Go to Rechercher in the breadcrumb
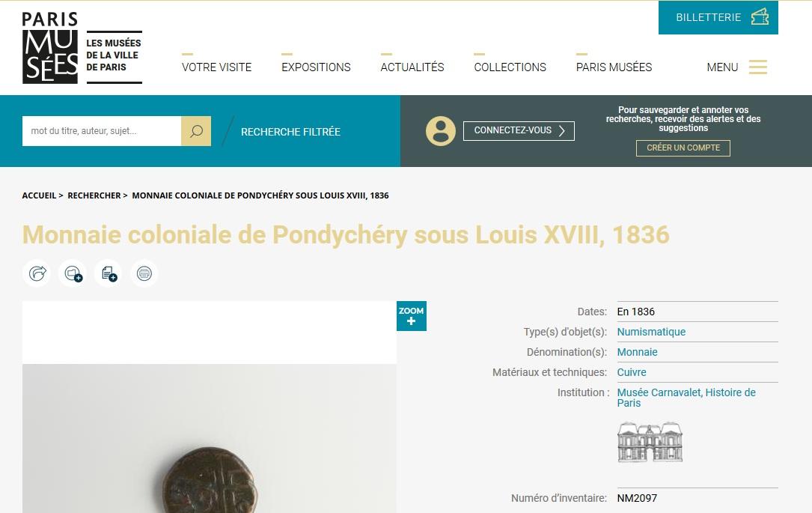Screen dimensions: 812x513 click(94, 195)
